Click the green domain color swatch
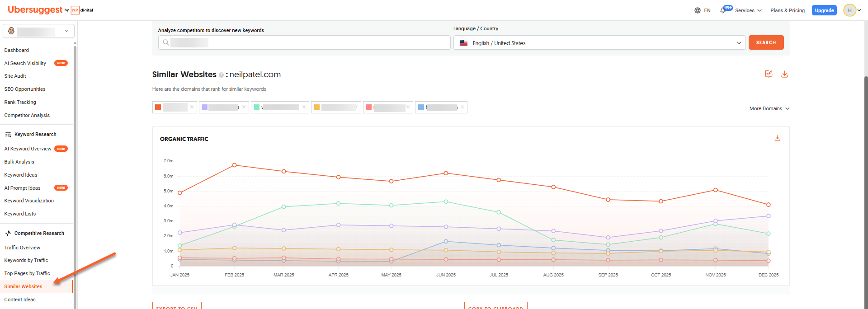868x309 pixels. (257, 108)
